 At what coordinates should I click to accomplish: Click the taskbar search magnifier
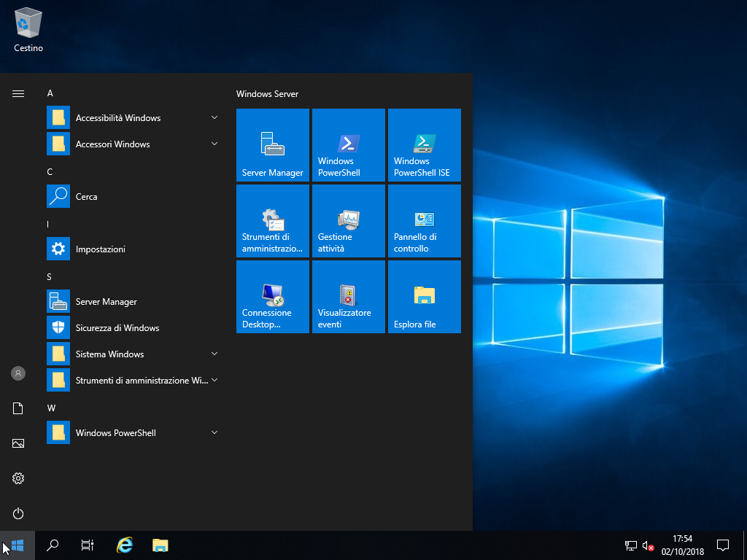53,545
